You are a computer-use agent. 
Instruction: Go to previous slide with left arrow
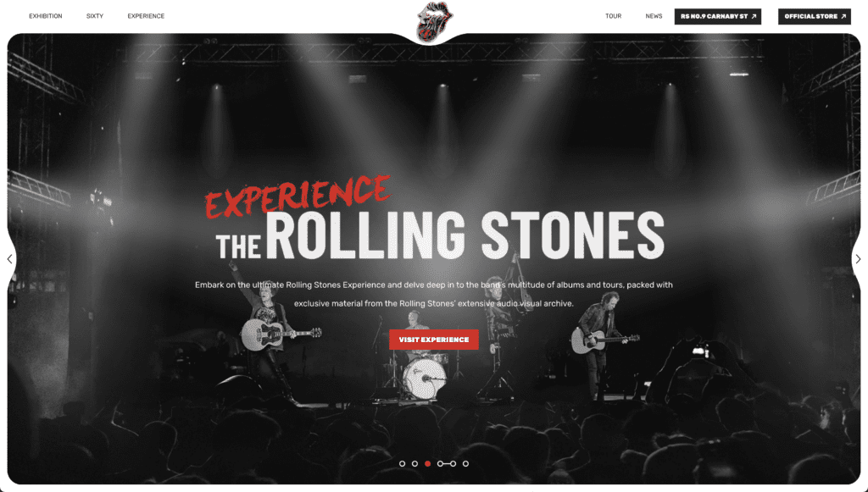(9, 259)
